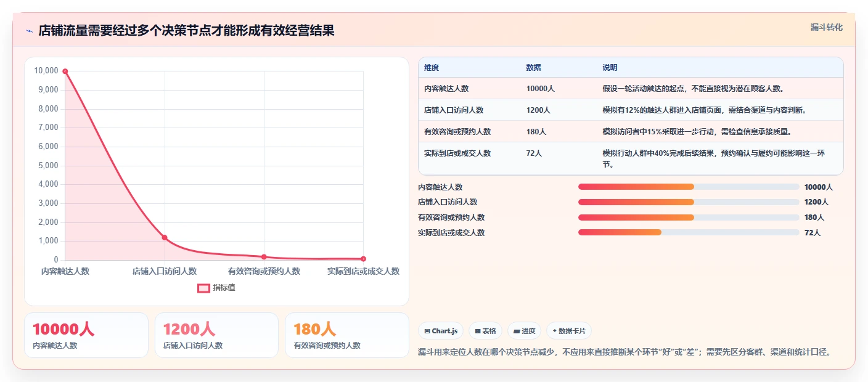Viewport: 868px width, 382px height.
Task: Click the 说明 table column header
Action: point(610,67)
